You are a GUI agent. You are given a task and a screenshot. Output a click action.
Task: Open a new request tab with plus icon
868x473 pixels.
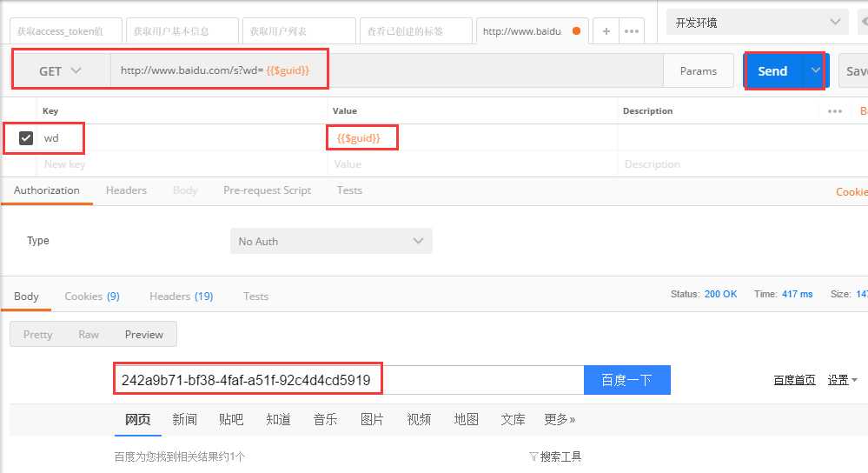coord(606,31)
